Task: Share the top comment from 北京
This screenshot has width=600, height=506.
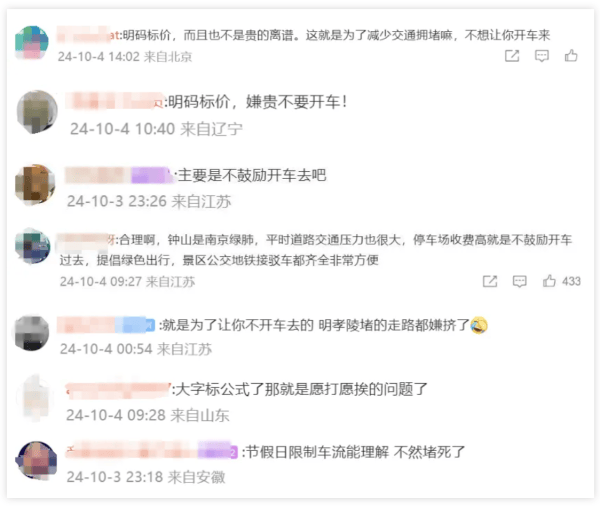Action: click(x=512, y=56)
